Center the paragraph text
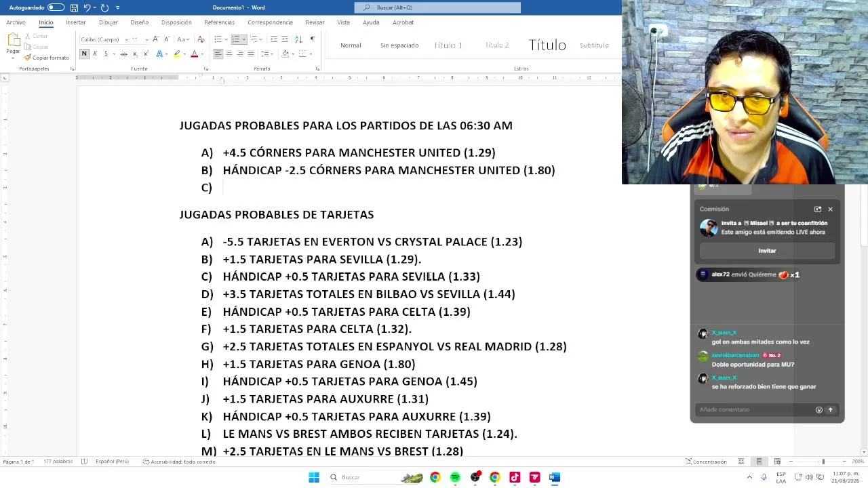This screenshot has width=868, height=488. pyautogui.click(x=229, y=54)
